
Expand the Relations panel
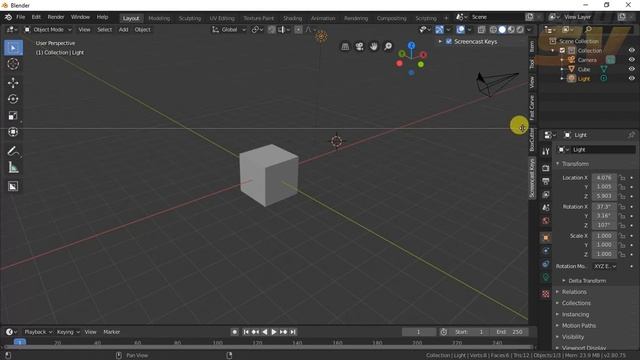[558, 292]
